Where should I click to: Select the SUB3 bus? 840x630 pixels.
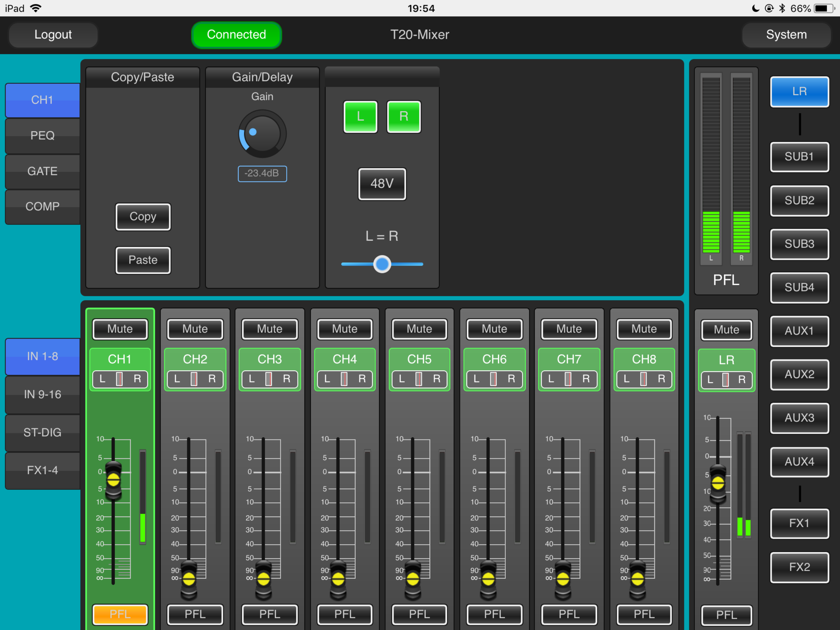click(799, 244)
